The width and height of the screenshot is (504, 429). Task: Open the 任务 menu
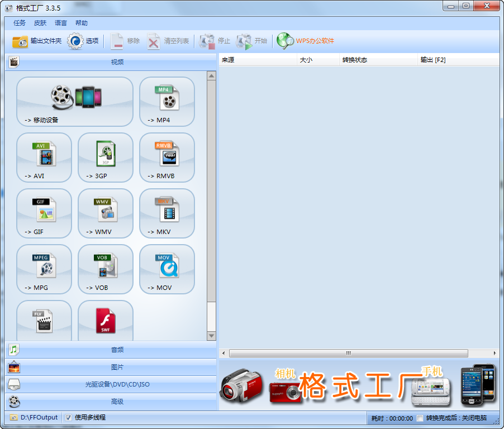click(20, 23)
